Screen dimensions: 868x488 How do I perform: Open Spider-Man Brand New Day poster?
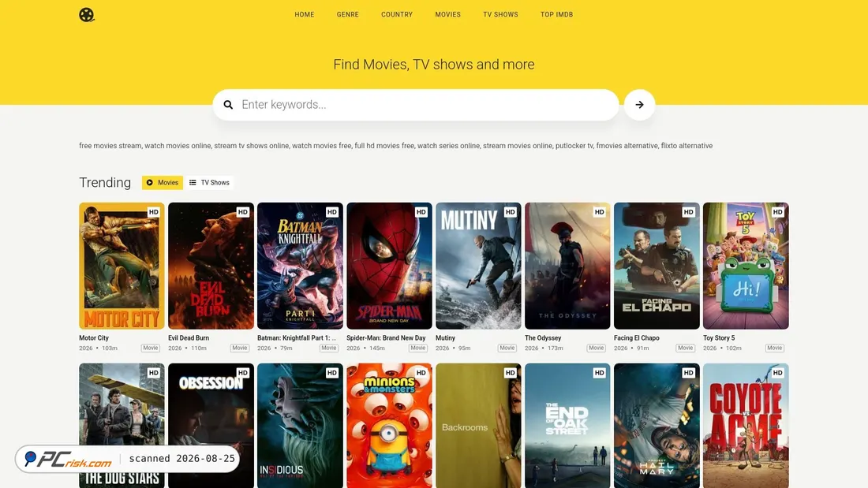point(389,266)
